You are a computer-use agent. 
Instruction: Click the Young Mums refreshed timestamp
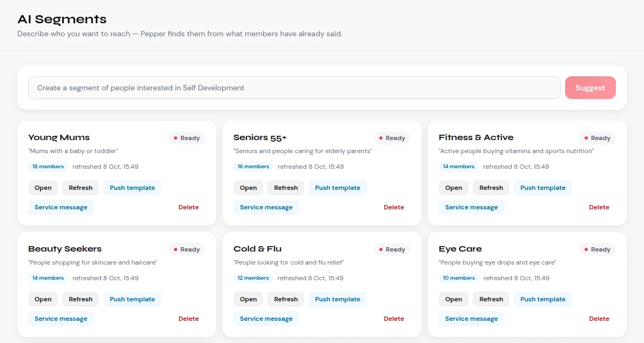[105, 167]
